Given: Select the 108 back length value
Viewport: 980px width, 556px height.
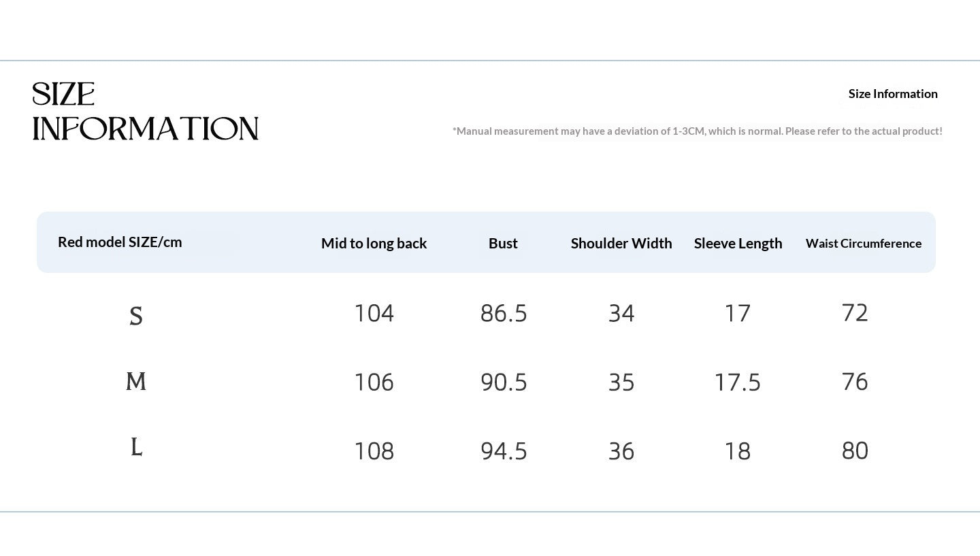Looking at the screenshot, I should (x=374, y=451).
